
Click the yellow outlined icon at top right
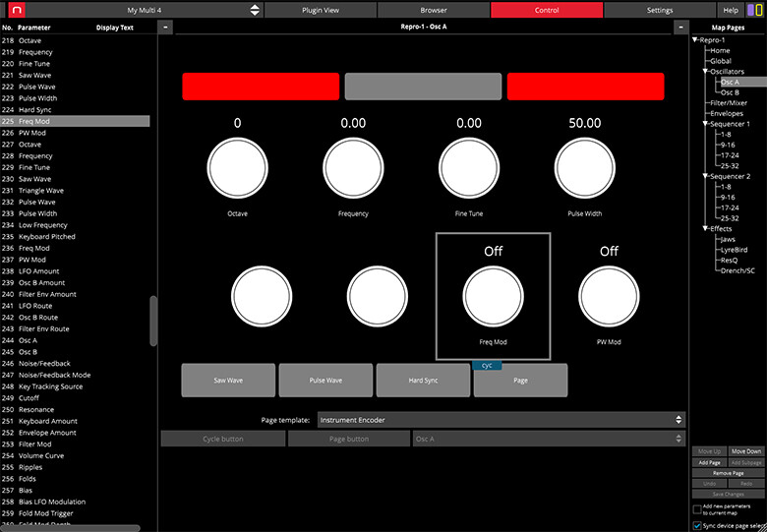(759, 10)
